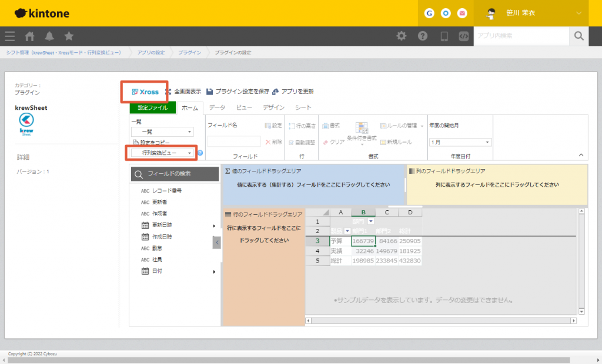Click the フィールド名 input box
The height and width of the screenshot is (364, 602).
click(234, 141)
